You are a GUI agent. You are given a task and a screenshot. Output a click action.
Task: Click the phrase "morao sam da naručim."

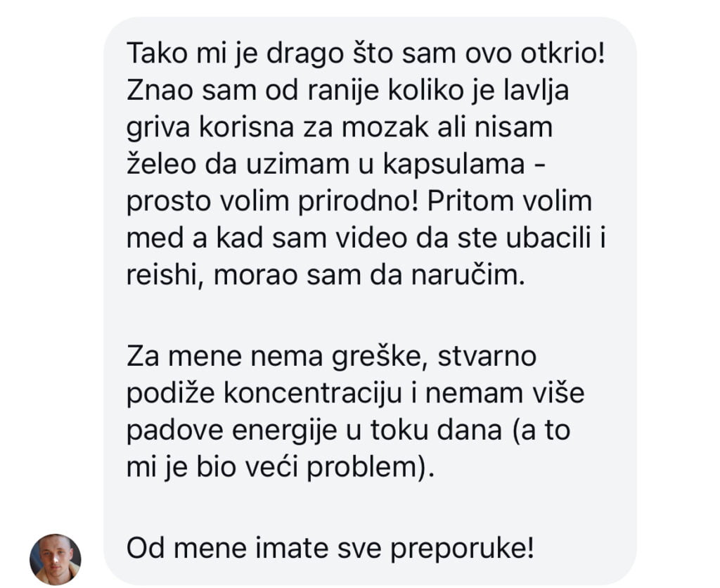click(x=369, y=275)
